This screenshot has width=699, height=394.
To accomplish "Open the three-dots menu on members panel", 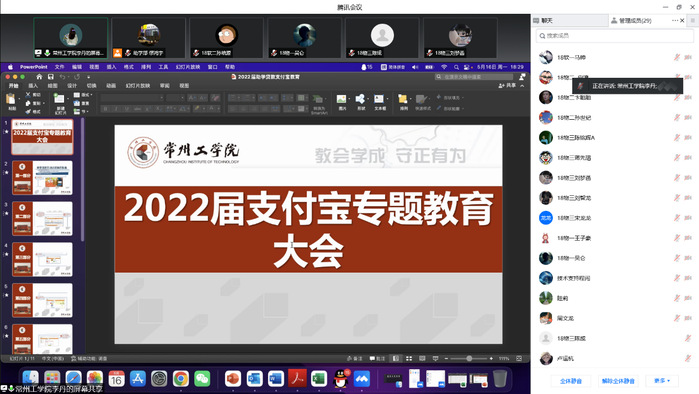I will (674, 21).
